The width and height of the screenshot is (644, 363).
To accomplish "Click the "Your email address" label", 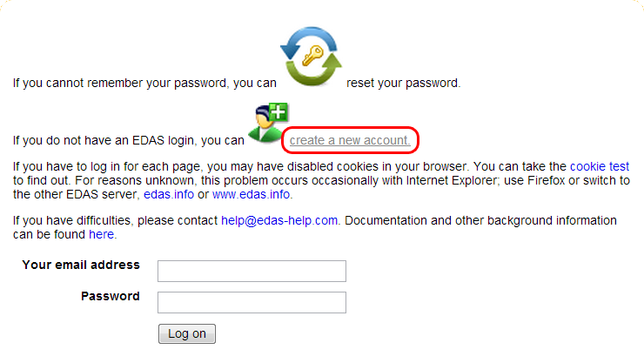I will tap(81, 265).
